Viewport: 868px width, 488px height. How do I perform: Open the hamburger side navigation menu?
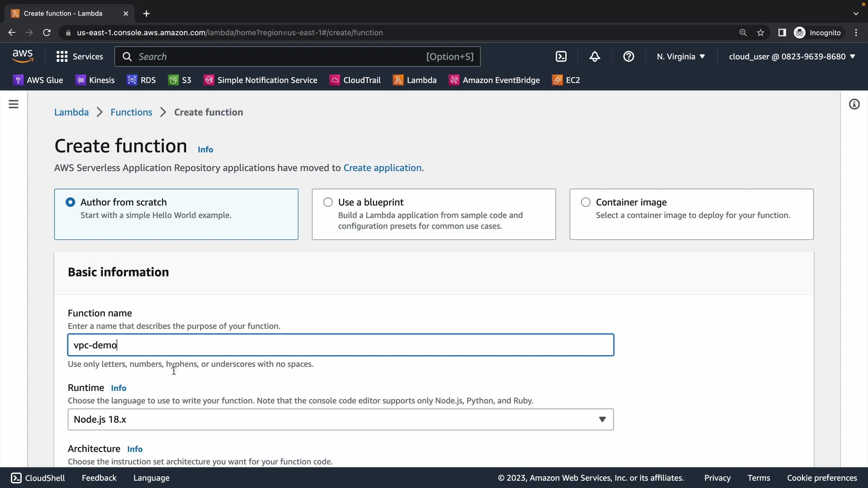(x=14, y=104)
